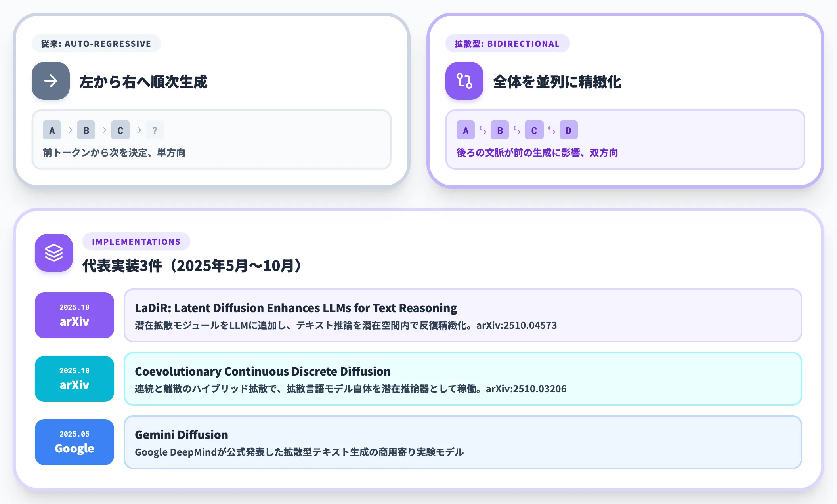The height and width of the screenshot is (504, 837).
Task: Select purple token B in bidirectional sequence
Action: (500, 130)
